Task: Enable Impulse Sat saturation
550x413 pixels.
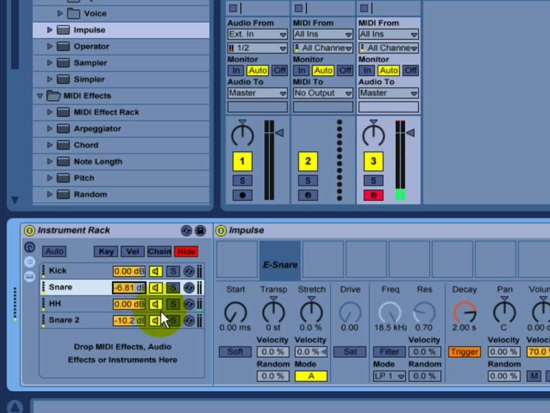Action: point(350,352)
